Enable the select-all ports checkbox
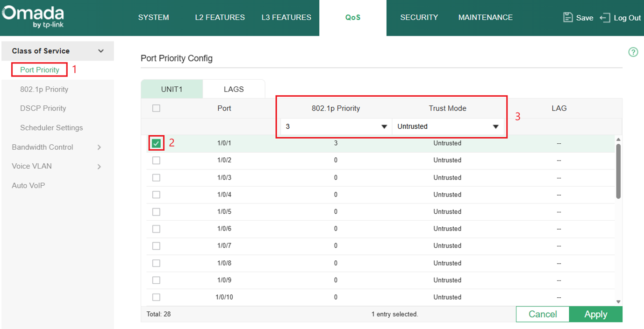The width and height of the screenshot is (644, 329). 156,108
